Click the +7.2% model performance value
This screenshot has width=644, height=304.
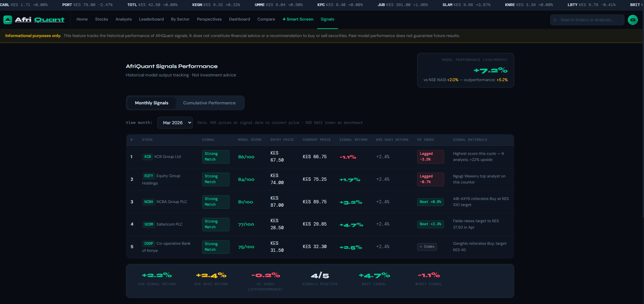click(x=490, y=70)
